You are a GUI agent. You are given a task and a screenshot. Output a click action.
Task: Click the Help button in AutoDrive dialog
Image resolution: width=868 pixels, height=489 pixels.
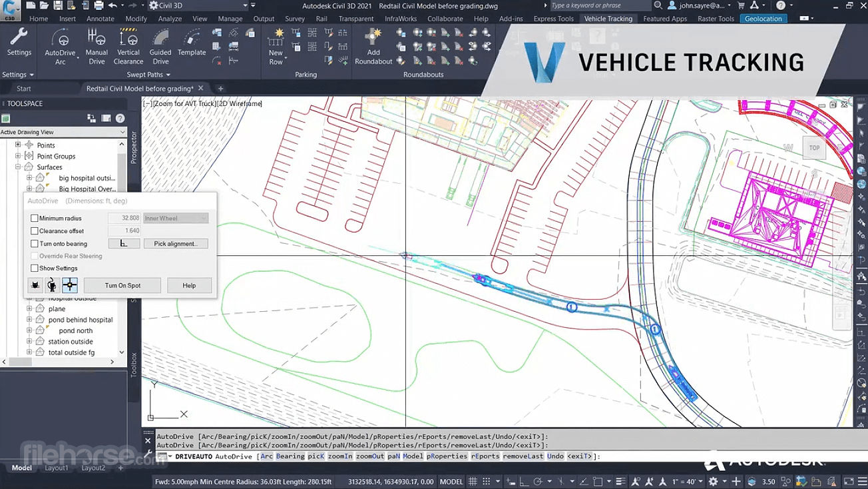tap(189, 285)
